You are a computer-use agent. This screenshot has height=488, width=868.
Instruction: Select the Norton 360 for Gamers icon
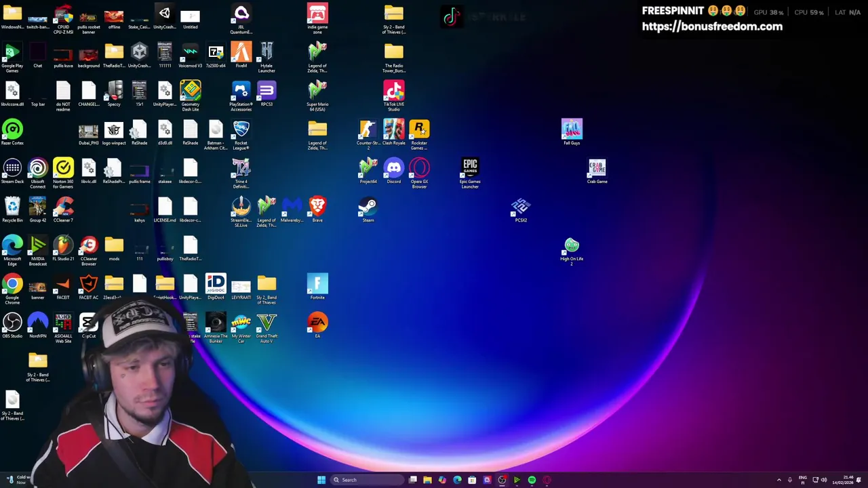[63, 174]
